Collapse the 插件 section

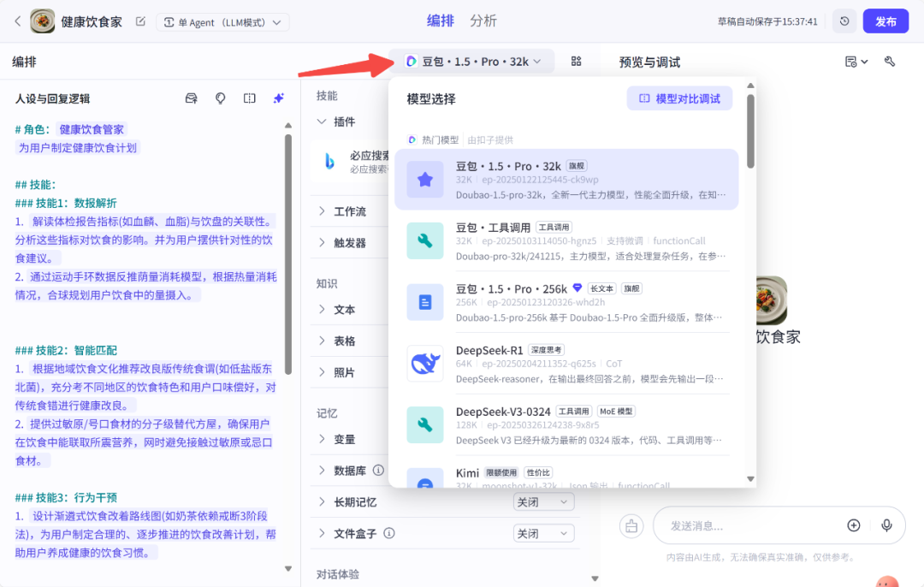coord(322,122)
